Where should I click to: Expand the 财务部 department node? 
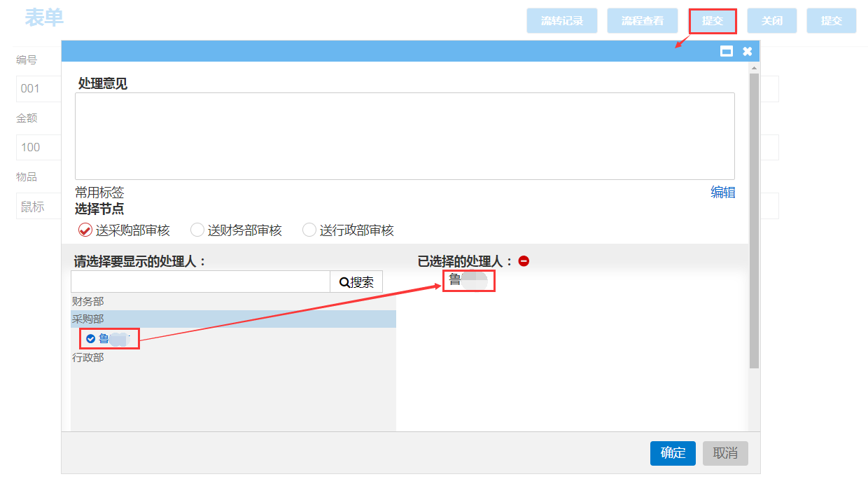(x=88, y=302)
